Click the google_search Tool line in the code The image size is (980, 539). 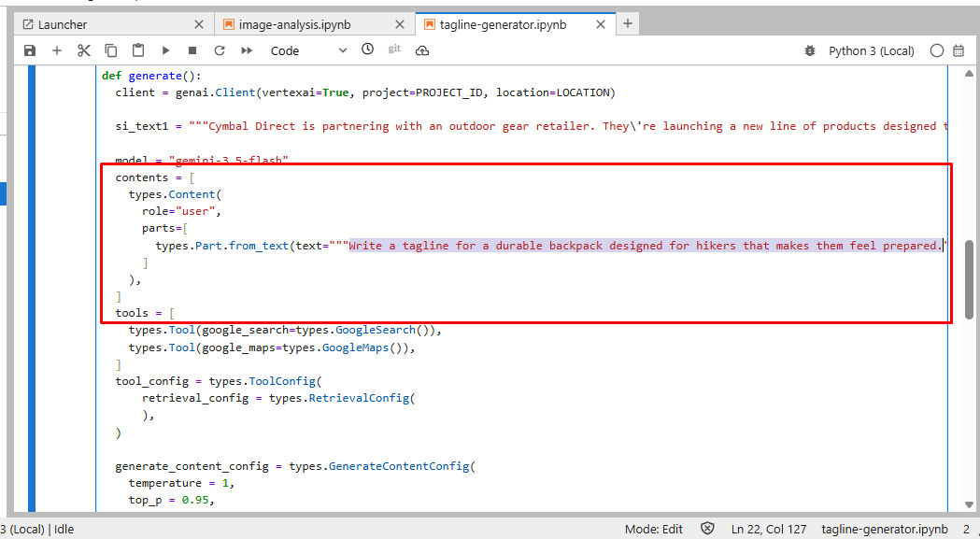285,330
